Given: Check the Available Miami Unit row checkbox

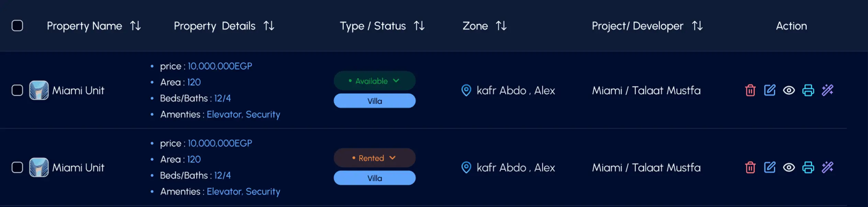Looking at the screenshot, I should tap(17, 90).
